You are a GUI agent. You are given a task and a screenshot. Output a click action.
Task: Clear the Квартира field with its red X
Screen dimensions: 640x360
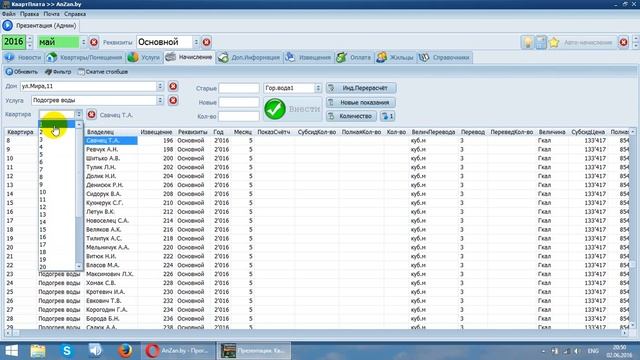[x=91, y=114]
